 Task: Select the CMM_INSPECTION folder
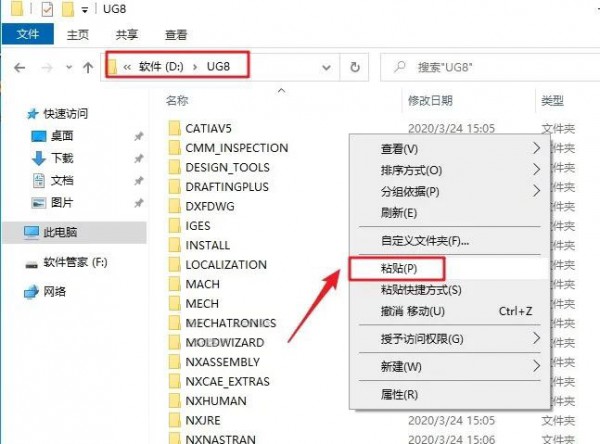click(228, 148)
